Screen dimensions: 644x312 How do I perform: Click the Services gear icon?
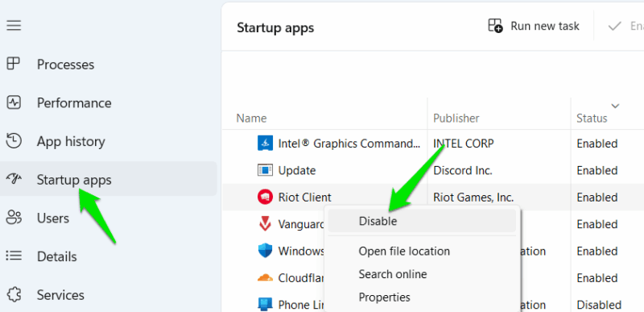pos(14,295)
